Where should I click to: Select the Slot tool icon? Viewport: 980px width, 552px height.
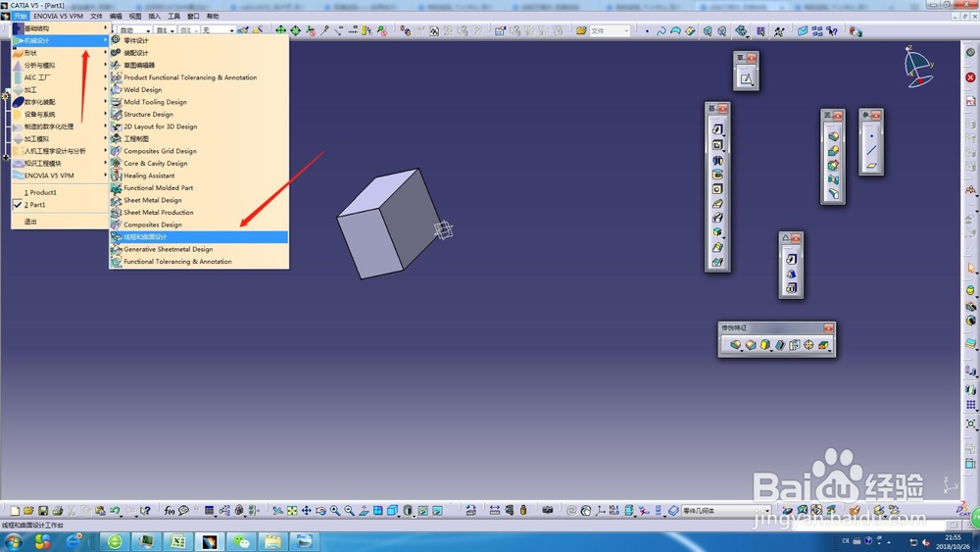pos(717,218)
